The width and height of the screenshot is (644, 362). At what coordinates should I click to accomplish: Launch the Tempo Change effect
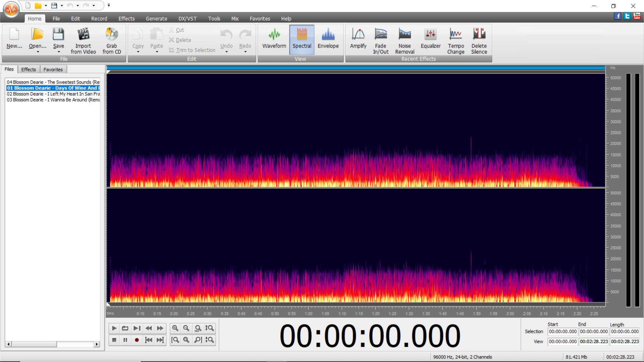(x=455, y=40)
